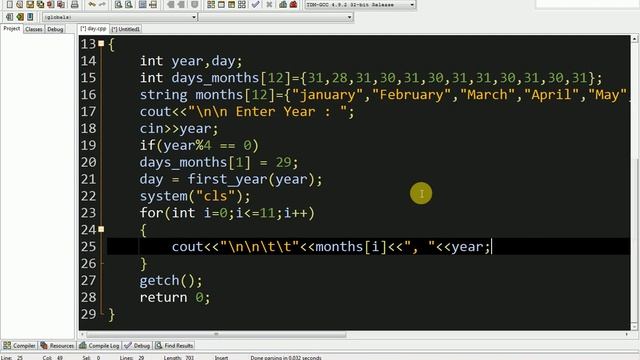Viewport: 640px width, 360px height.
Task: Click on 'return 0;' in line 28
Action: point(175,297)
